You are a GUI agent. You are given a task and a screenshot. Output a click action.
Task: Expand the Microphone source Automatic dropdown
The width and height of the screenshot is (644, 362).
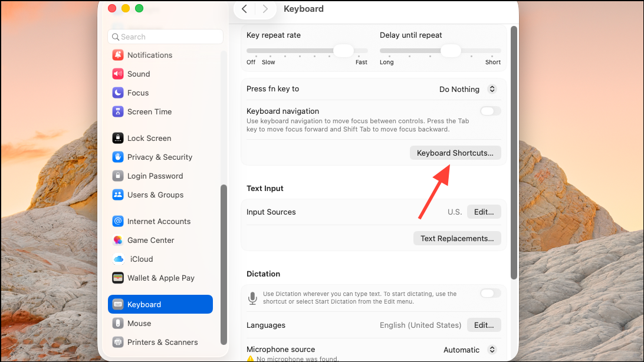pyautogui.click(x=470, y=350)
